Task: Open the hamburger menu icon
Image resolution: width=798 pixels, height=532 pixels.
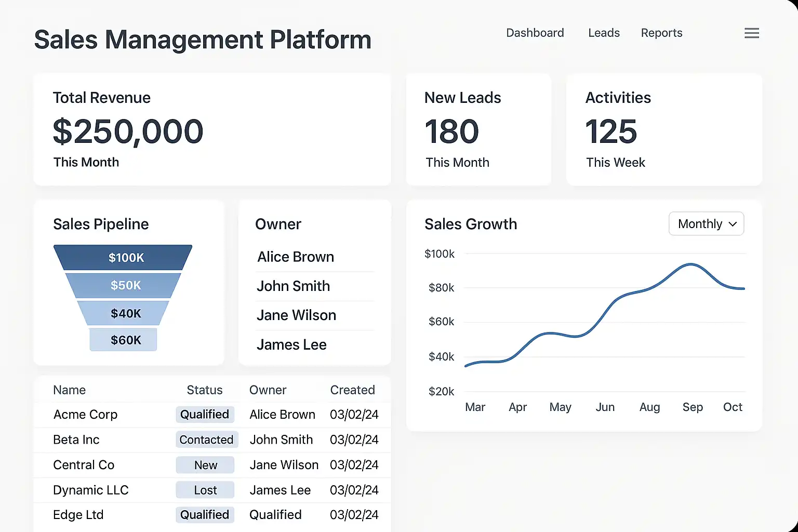Action: tap(751, 33)
